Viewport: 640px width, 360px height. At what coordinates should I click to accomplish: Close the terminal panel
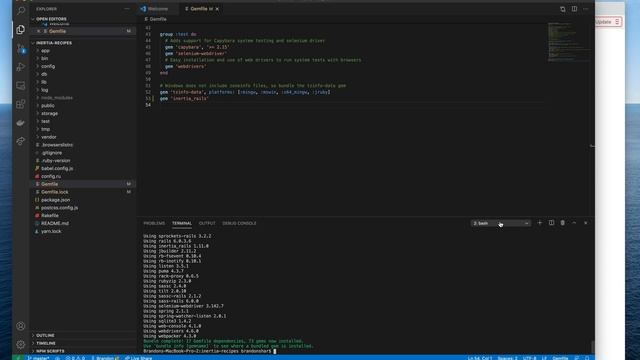586,223
